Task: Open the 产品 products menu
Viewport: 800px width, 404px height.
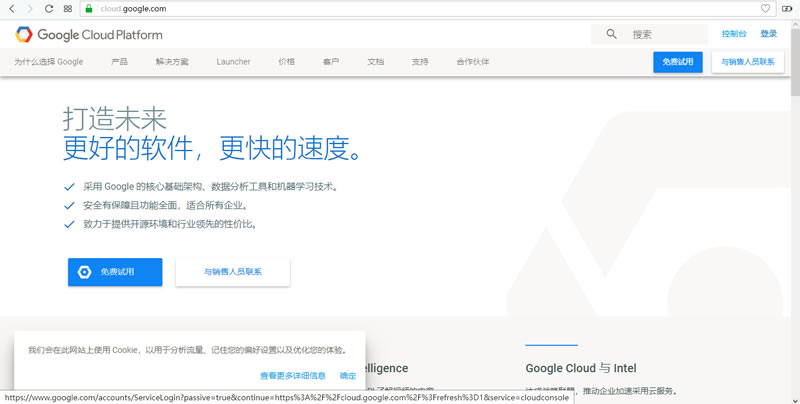Action: click(x=119, y=62)
